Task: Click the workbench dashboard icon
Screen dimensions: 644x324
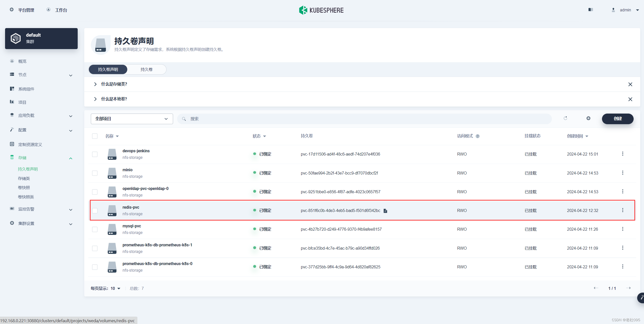Action: pyautogui.click(x=48, y=10)
